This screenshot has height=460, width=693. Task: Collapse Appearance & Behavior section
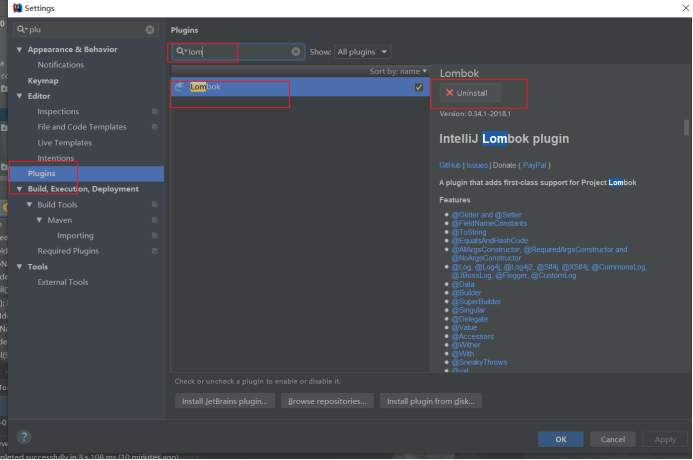coord(19,49)
